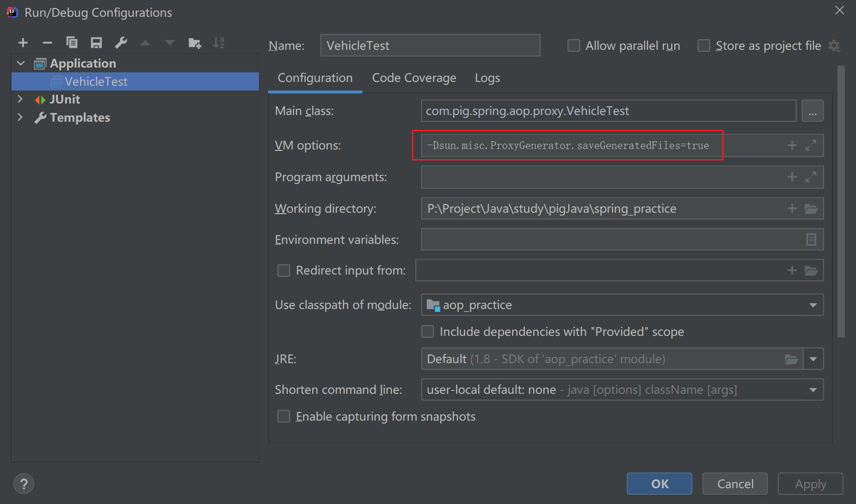856x504 pixels.
Task: Sort configurations alphabetically icon
Action: [219, 43]
